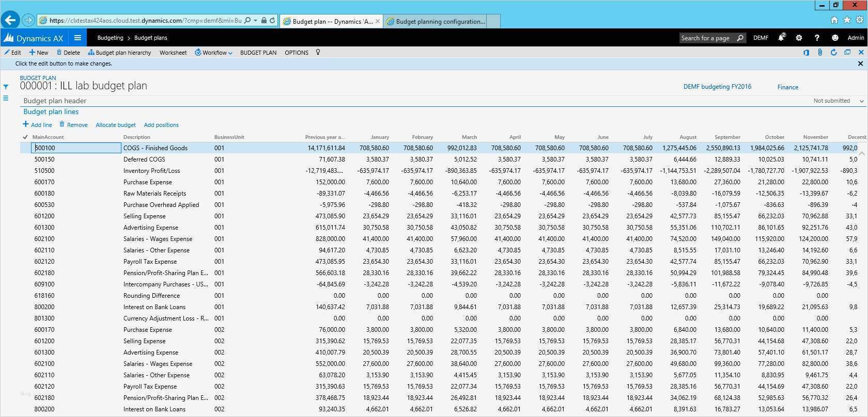Viewport: 868px width, 417px height.
Task: Click the Allocate budget button
Action: [116, 125]
